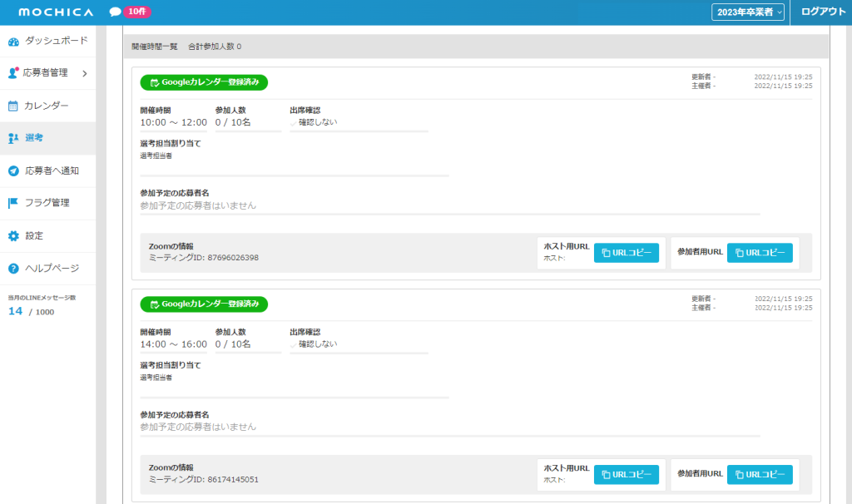The width and height of the screenshot is (852, 504).
Task: Click the paper plane notification icon
Action: [x=13, y=170]
